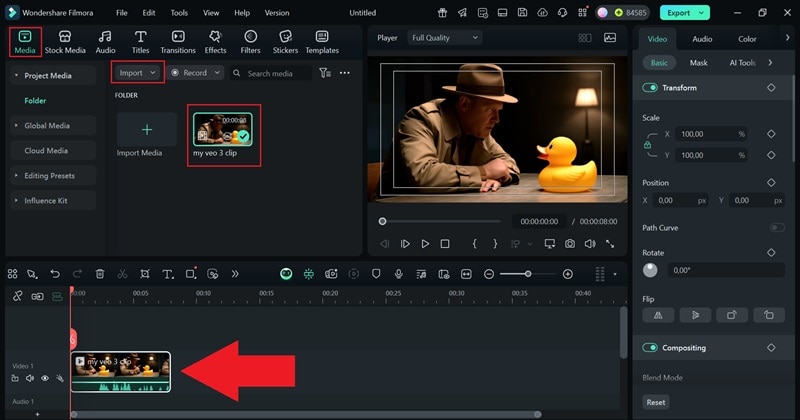Stop the preview playback

click(445, 244)
